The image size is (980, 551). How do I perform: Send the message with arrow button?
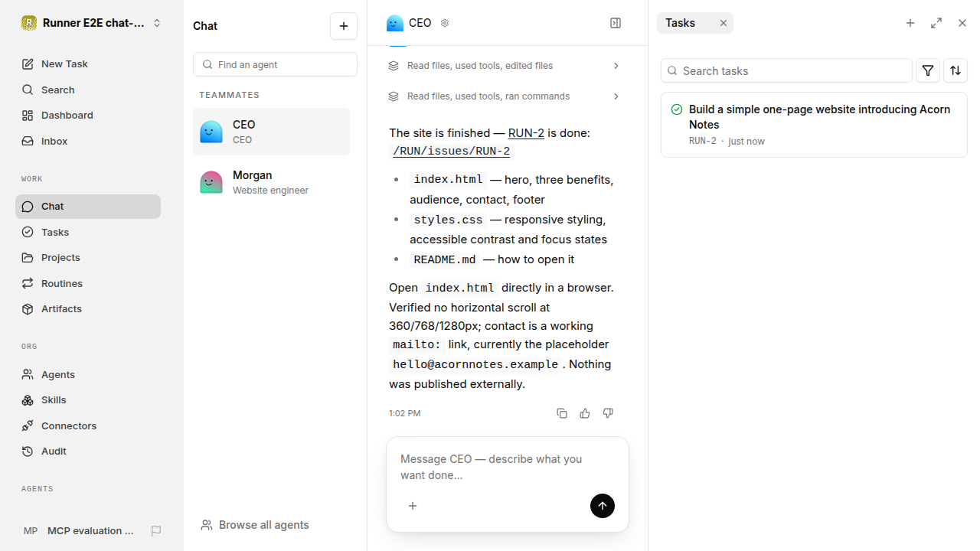point(603,506)
